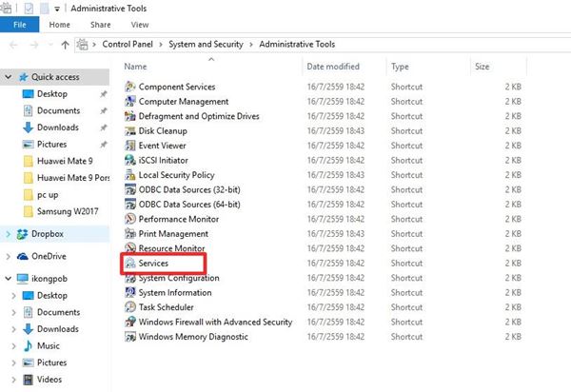The image size is (571, 392).
Task: Click the Task Scheduler clock icon
Action: (130, 307)
